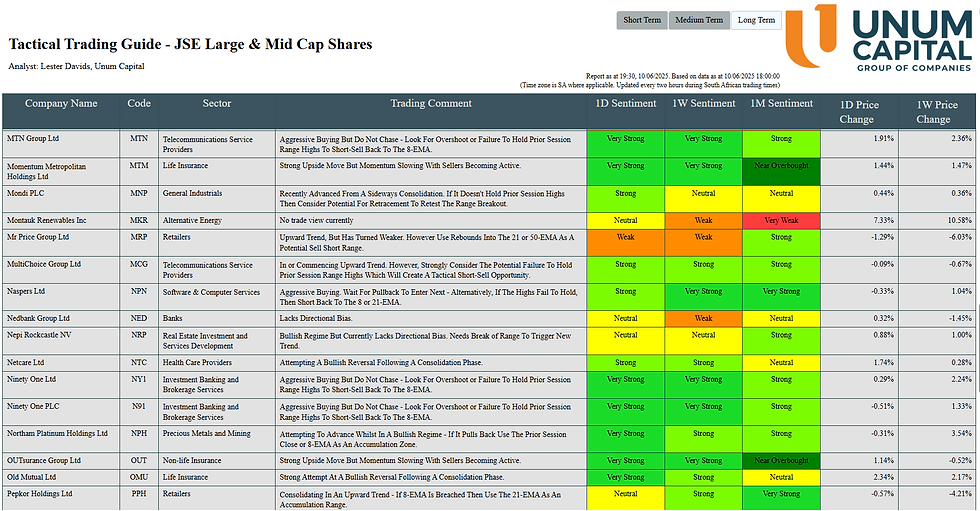Select the MTN Group Ltd company name

[x=32, y=139]
